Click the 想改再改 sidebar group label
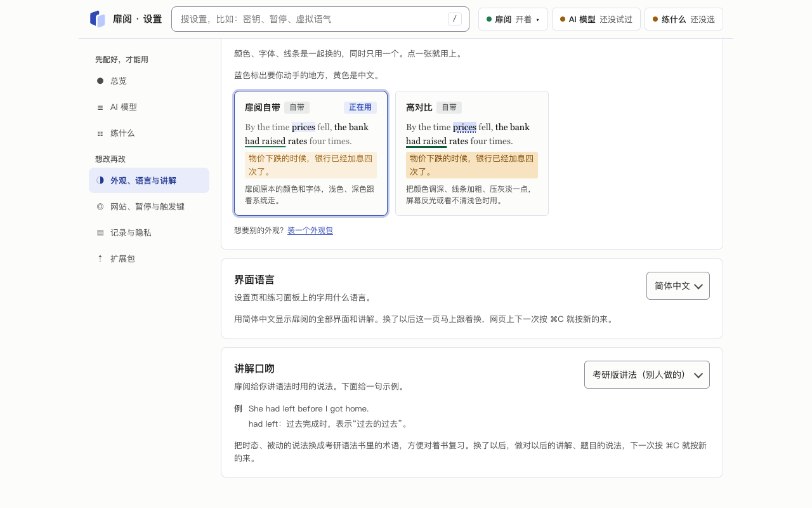The image size is (812, 508). 110,159
